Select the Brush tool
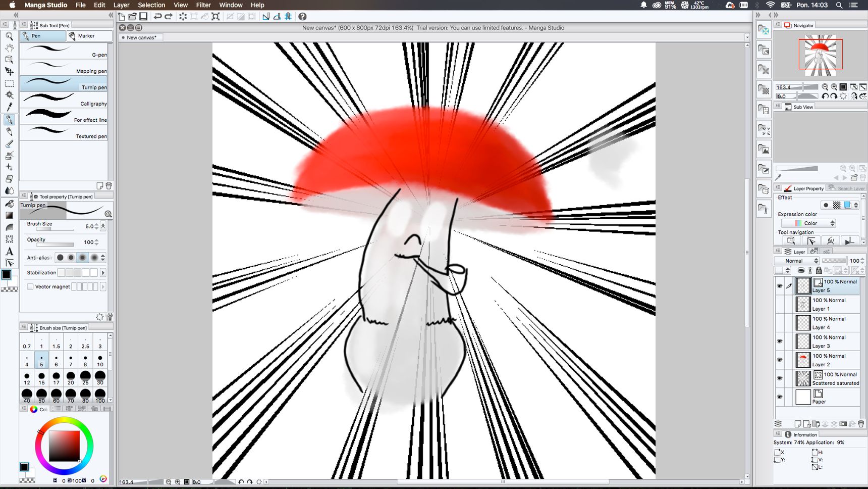Image resolution: width=868 pixels, height=489 pixels. pyautogui.click(x=9, y=143)
